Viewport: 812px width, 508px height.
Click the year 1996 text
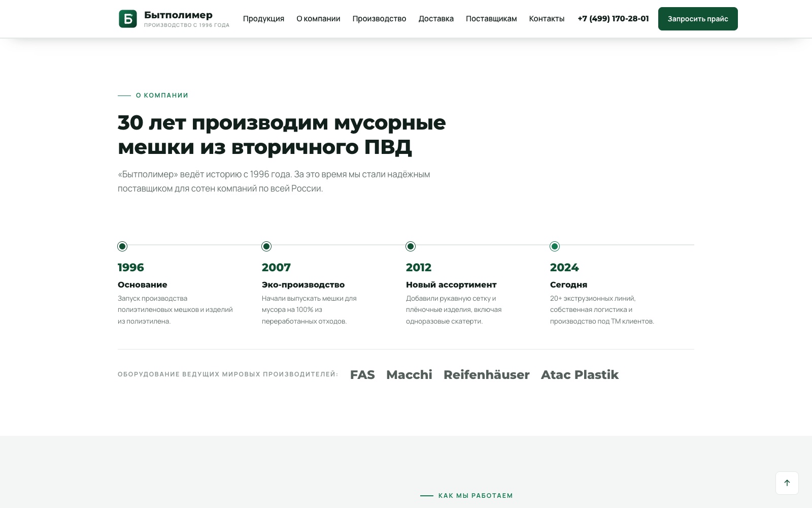[131, 267]
